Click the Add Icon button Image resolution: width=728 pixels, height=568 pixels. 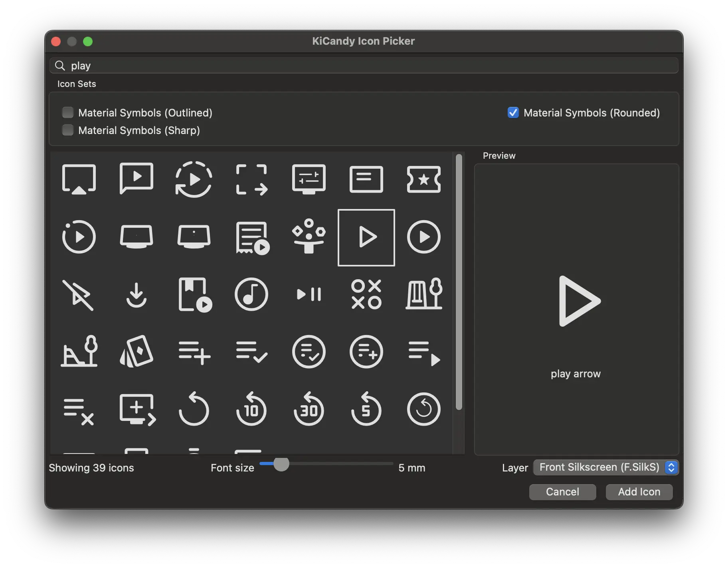click(x=639, y=492)
